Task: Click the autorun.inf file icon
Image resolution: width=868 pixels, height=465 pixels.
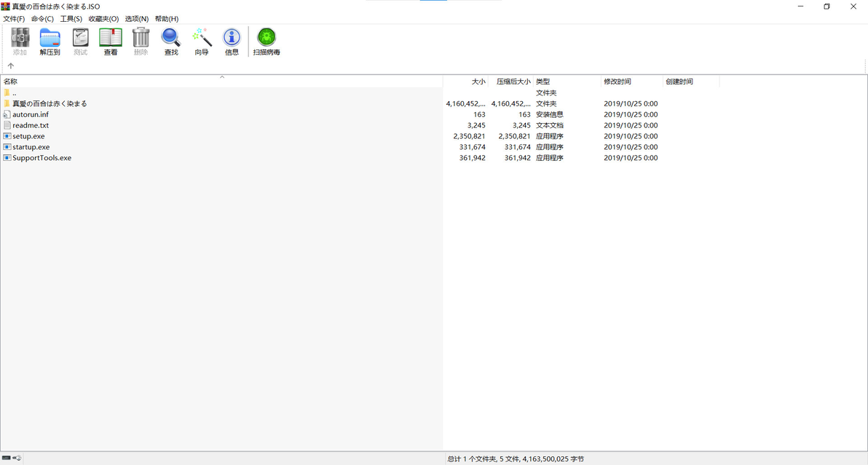Action: [7, 114]
